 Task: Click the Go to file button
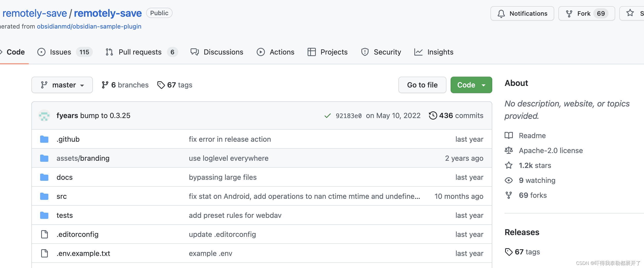tap(422, 85)
